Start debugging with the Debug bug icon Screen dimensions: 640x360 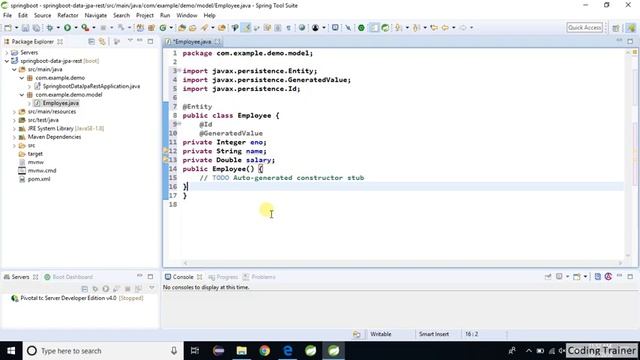pos(50,28)
